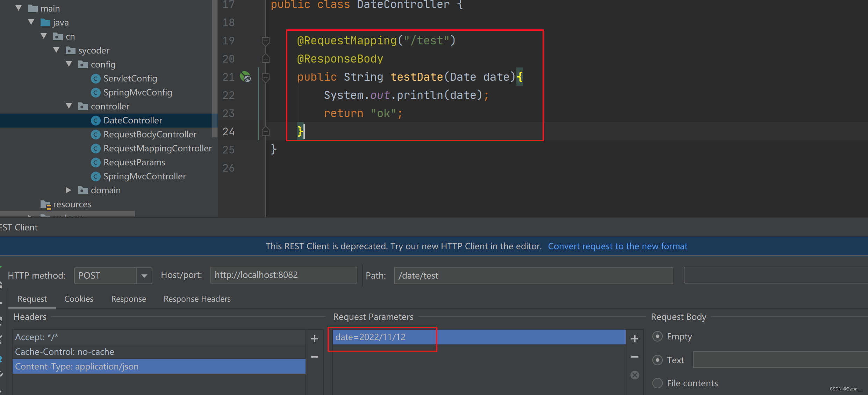Click the project tree horizontal scrollbar
Viewport: 868px width, 395px height.
click(x=67, y=213)
